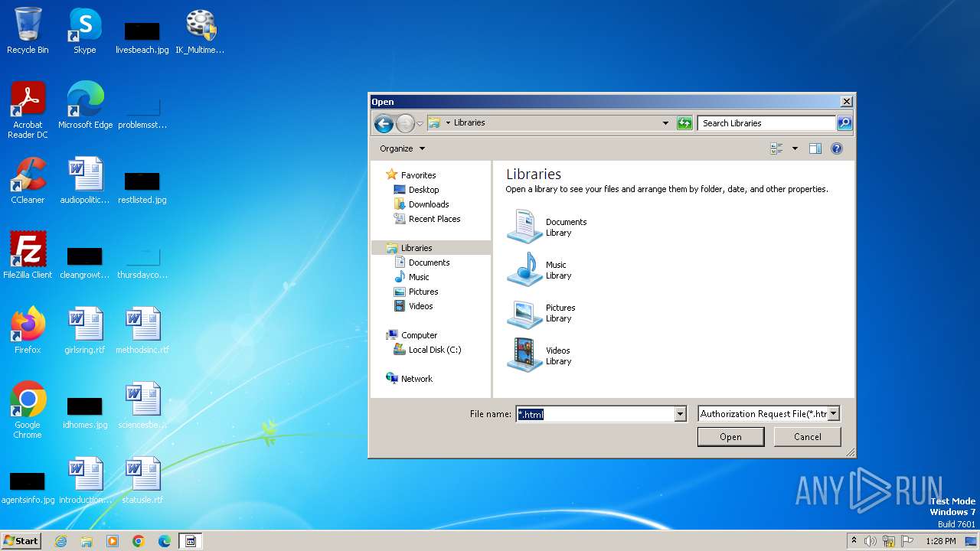Screen dimensions: 980x551
Task: Launch Internet Explorer from taskbar
Action: pos(60,541)
